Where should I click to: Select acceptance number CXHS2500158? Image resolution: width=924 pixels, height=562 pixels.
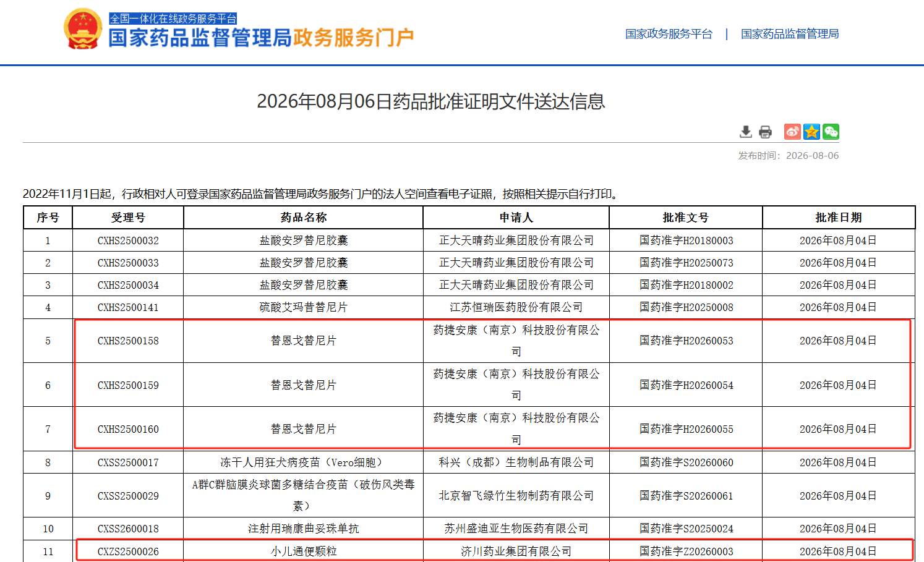(x=128, y=341)
